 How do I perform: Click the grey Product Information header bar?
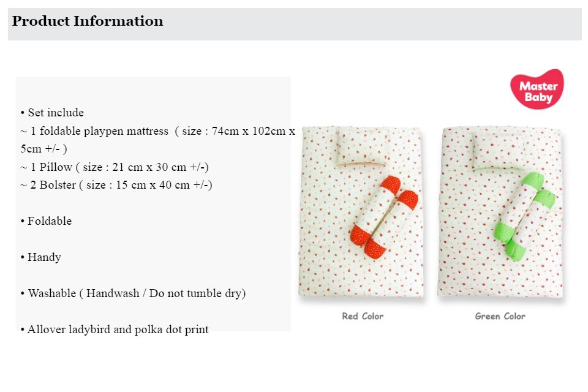pyautogui.click(x=295, y=24)
